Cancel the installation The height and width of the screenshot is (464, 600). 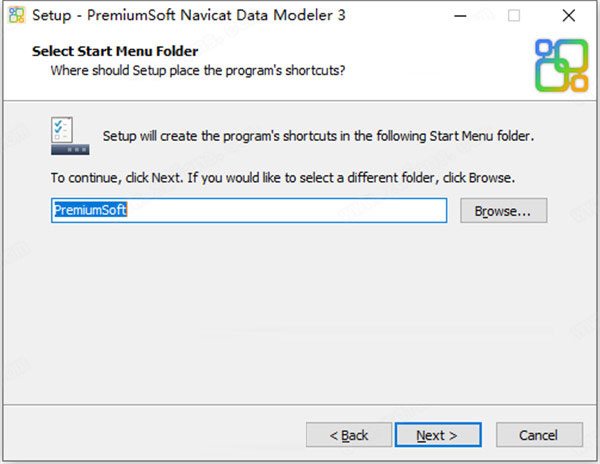[x=539, y=435]
